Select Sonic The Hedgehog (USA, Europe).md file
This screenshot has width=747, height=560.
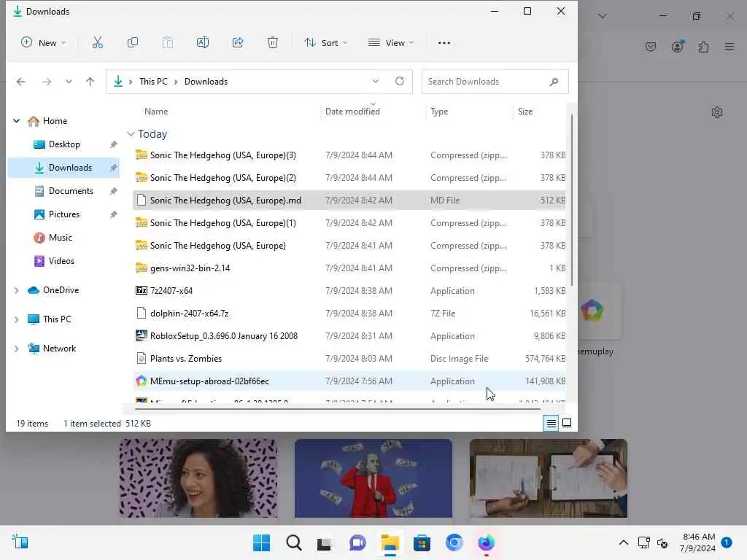(349, 201)
